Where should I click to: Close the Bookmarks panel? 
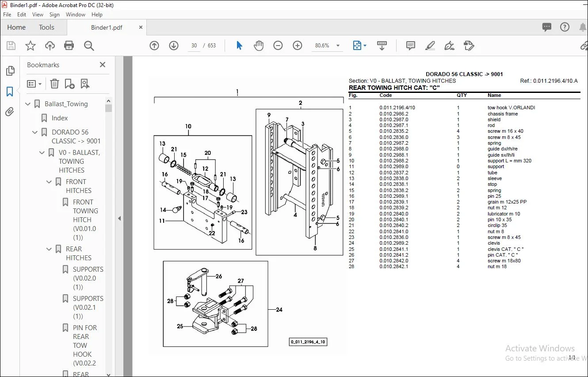pos(103,65)
